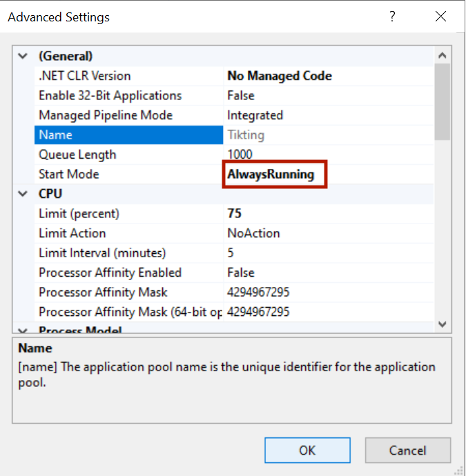Viewport: 466px width, 476px height.
Task: Click the Help question mark button
Action: tap(393, 17)
